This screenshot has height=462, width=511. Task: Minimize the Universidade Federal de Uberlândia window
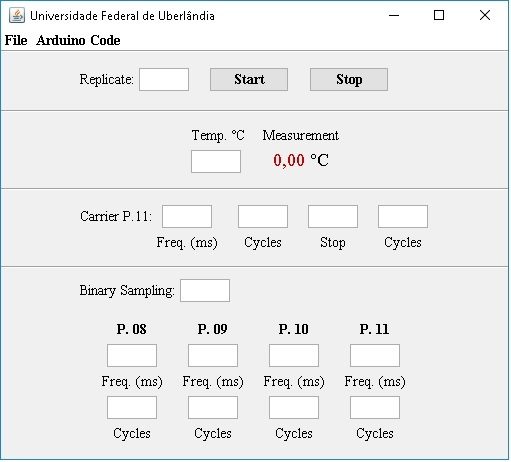pyautogui.click(x=394, y=15)
